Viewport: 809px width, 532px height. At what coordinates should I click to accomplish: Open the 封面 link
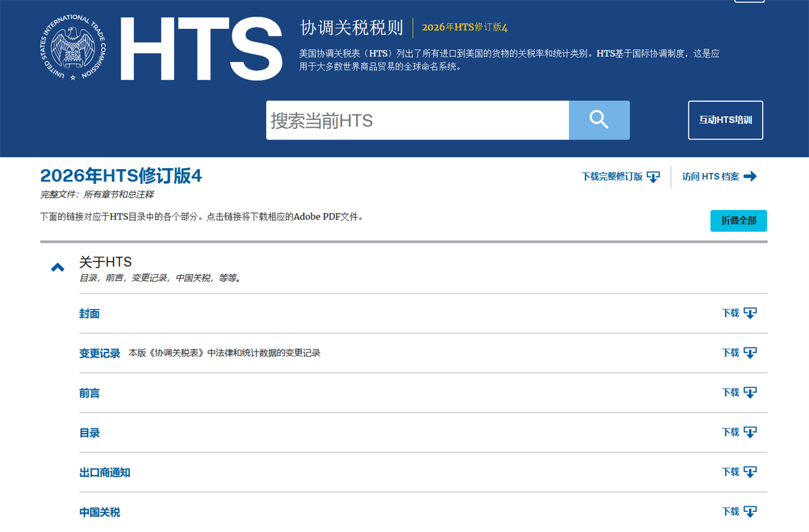89,314
